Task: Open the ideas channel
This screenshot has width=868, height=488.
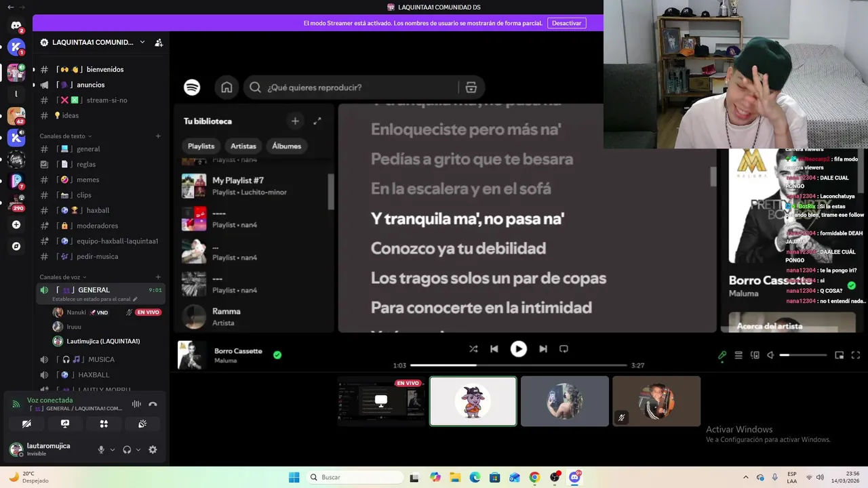Action: tap(102, 115)
